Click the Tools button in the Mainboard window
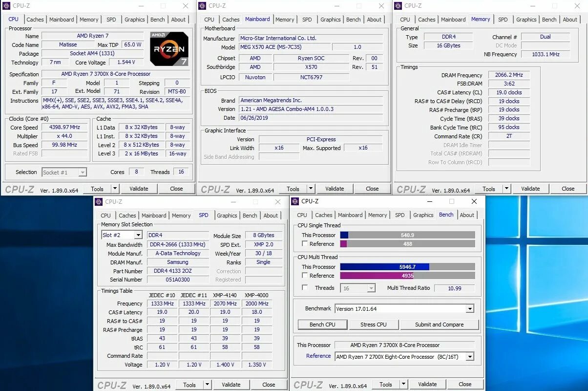The height and width of the screenshot is (391, 588). point(293,189)
